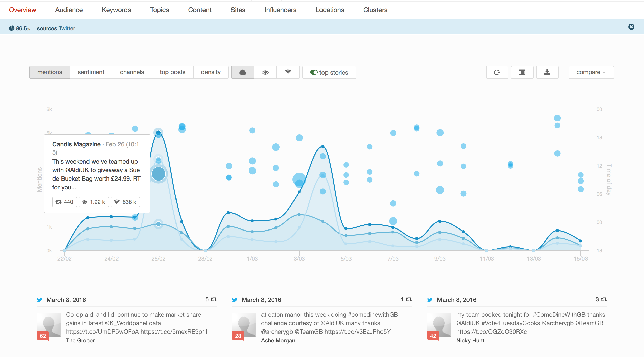The image size is (644, 357).
Task: Open the data table view icon
Action: [522, 72]
